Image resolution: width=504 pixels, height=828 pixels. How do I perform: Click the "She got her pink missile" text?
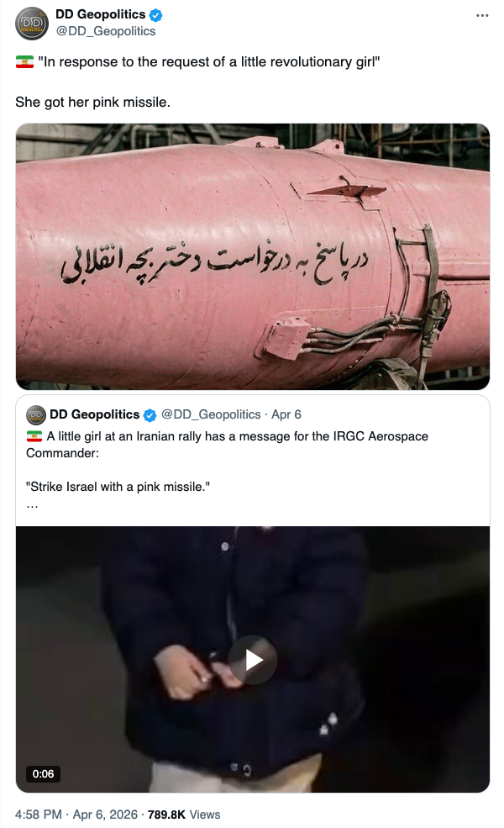tap(93, 102)
